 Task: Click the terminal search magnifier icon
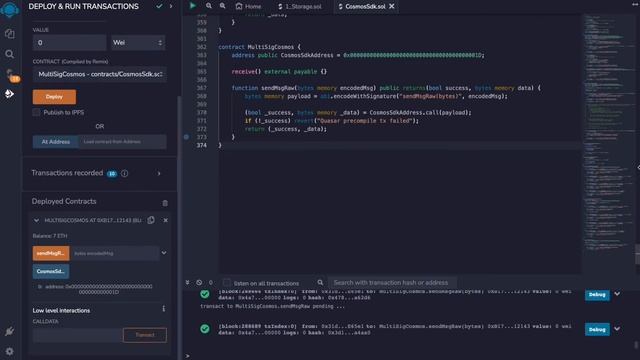[x=320, y=282]
